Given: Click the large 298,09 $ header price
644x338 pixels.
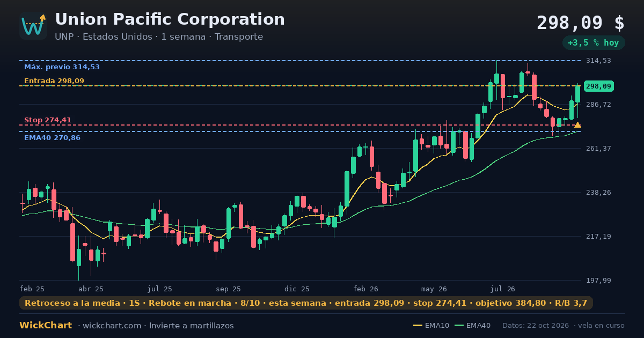Looking at the screenshot, I should click(581, 23).
